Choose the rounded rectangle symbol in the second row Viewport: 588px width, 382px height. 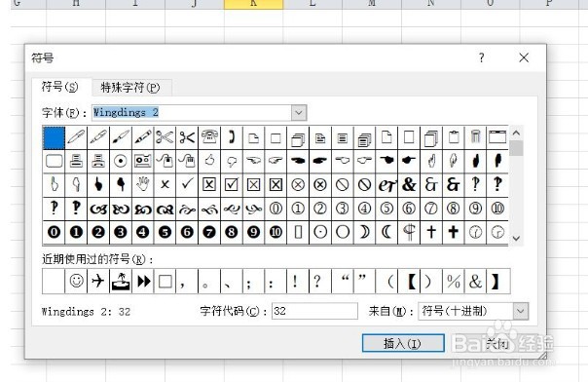[54, 161]
